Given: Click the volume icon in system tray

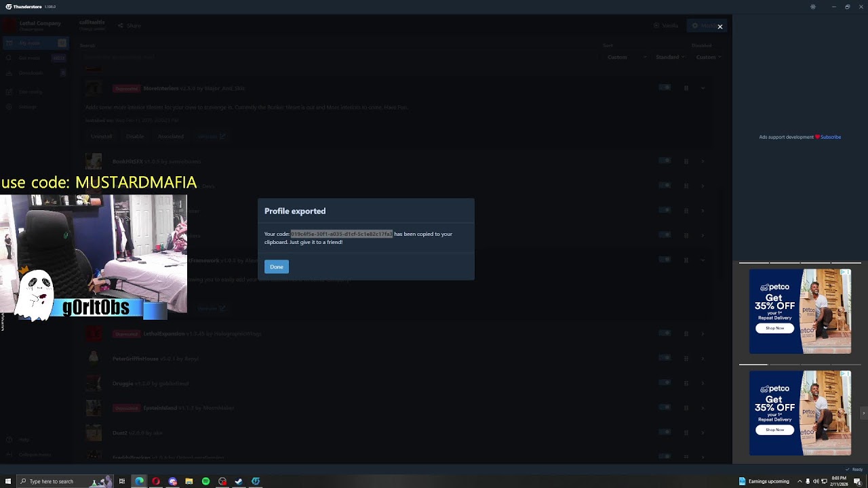Looking at the screenshot, I should point(816,481).
